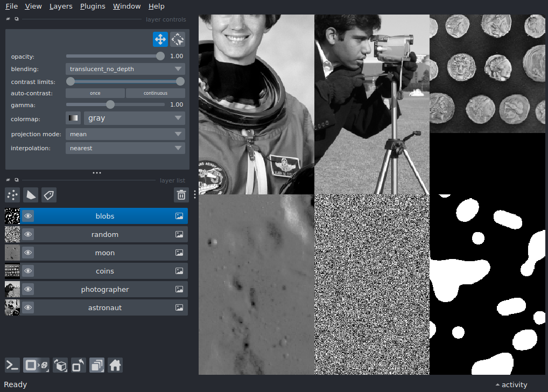Toggle visibility of the moon layer
548x392 pixels.
pyautogui.click(x=28, y=253)
